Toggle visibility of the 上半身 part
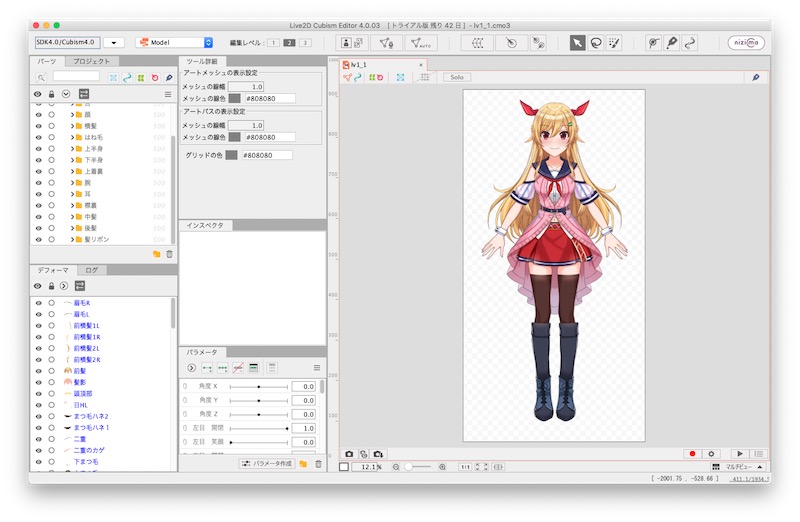The image size is (800, 522). [38, 149]
